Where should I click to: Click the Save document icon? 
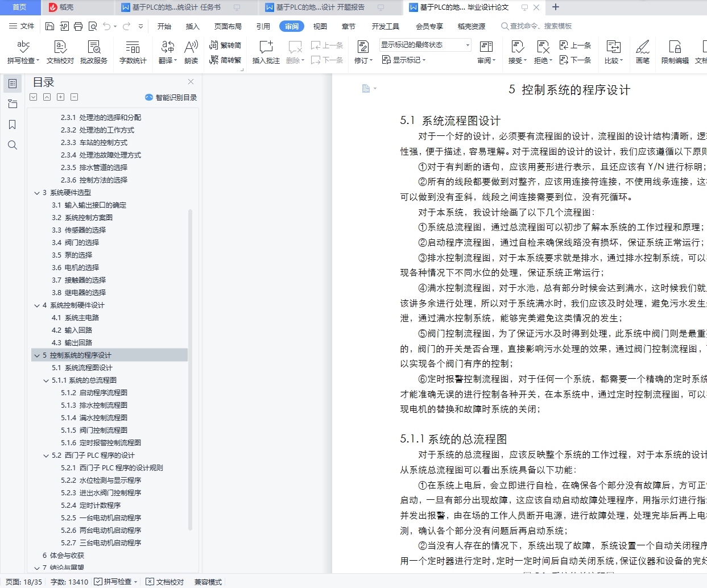pyautogui.click(x=49, y=26)
